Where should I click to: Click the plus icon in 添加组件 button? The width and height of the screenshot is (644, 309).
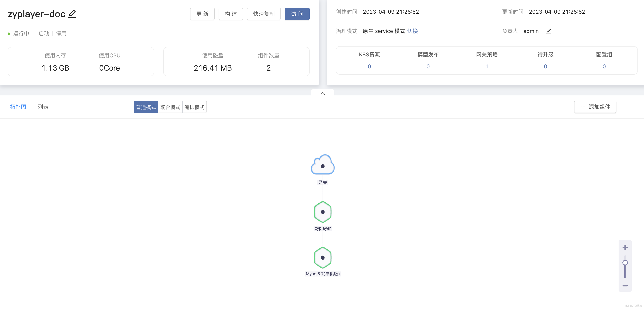(583, 107)
